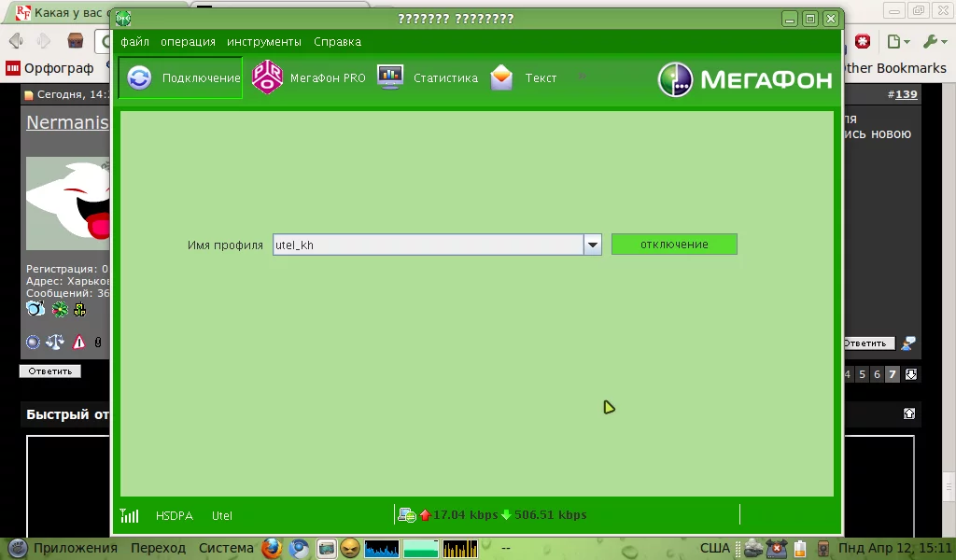956x560 pixels.
Task: Click the angry face icon in the panel
Action: click(349, 549)
